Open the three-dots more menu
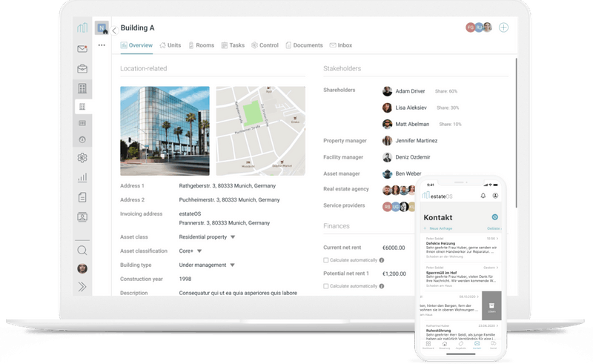The image size is (593, 364). [102, 45]
